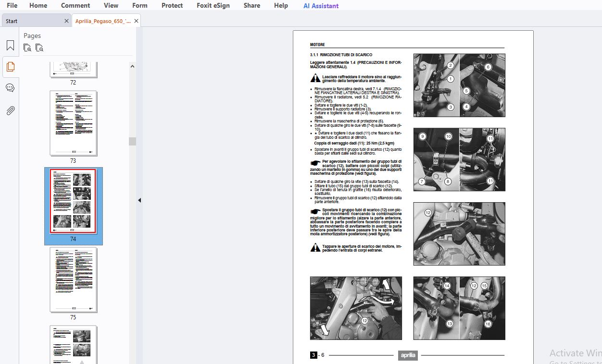This screenshot has width=602, height=364.
Task: Open the Help ribbon tab
Action: (x=281, y=5)
